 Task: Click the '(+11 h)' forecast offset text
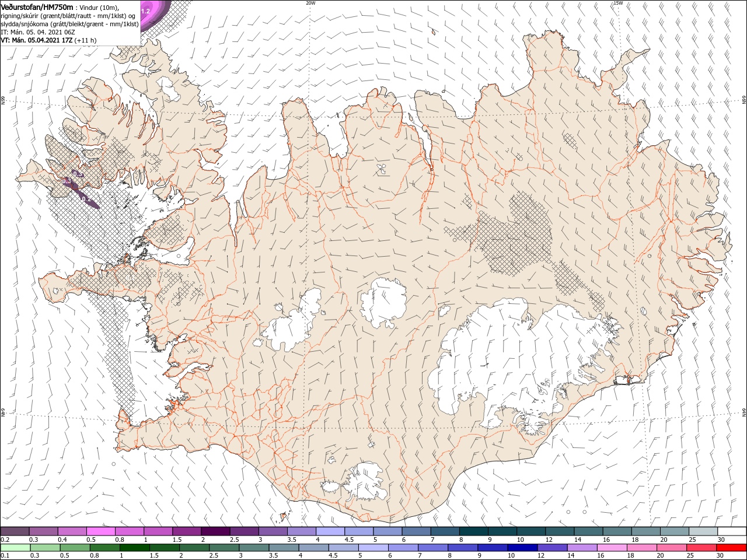pyautogui.click(x=86, y=40)
